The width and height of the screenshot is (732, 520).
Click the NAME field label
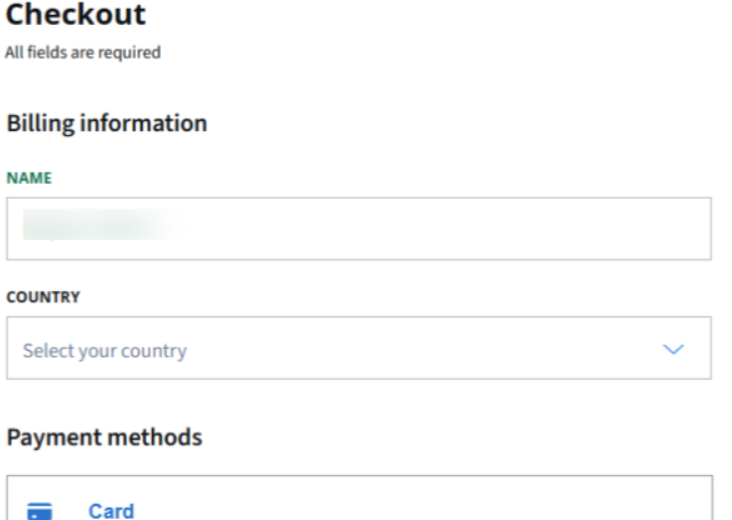pos(29,178)
